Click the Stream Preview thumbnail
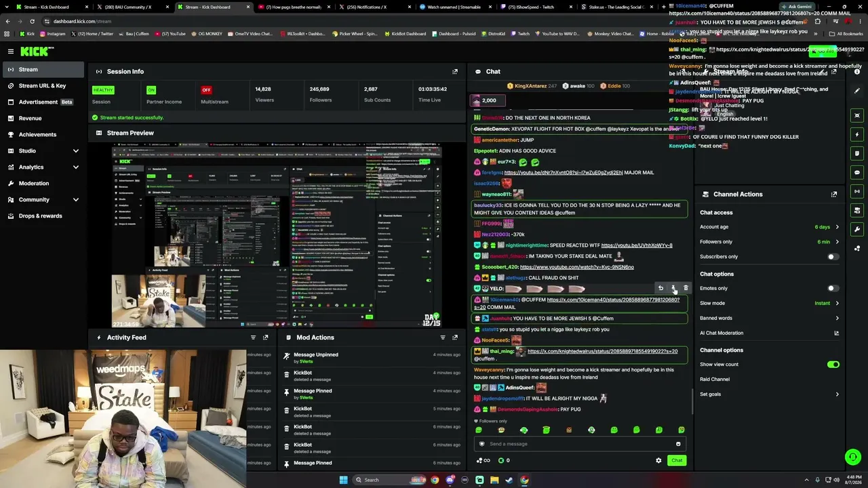Image resolution: width=868 pixels, height=488 pixels. point(277,235)
